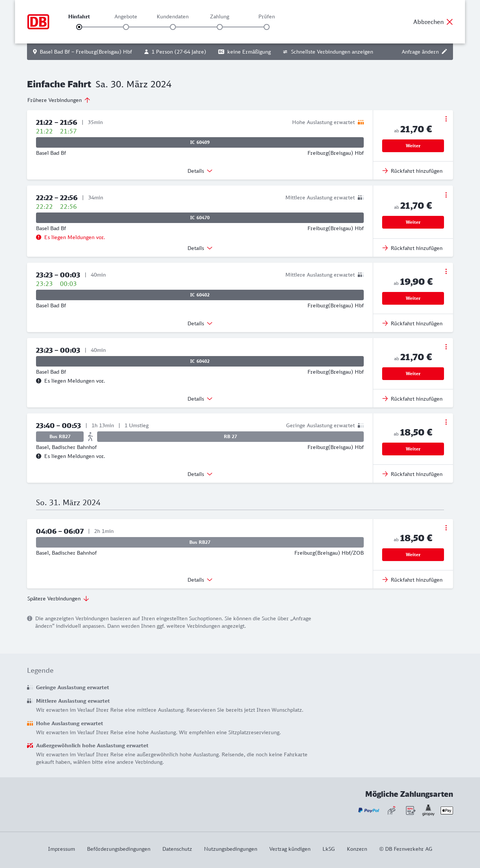Click the Abbrechen cancel X icon

[x=450, y=22]
